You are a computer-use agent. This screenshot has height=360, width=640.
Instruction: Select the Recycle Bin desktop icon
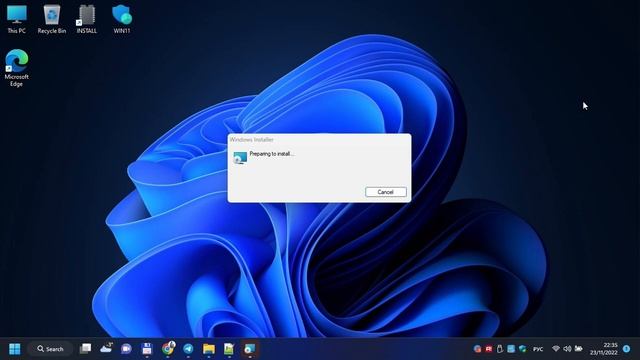[52, 19]
